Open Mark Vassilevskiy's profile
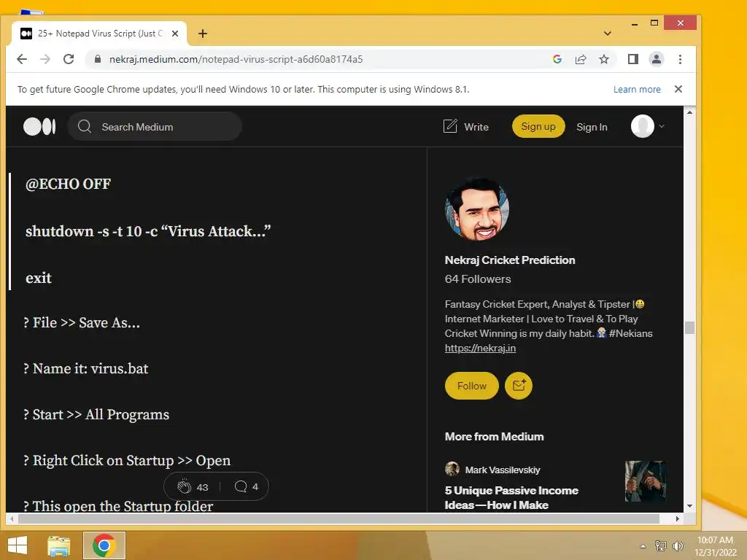The image size is (747, 560). (503, 470)
